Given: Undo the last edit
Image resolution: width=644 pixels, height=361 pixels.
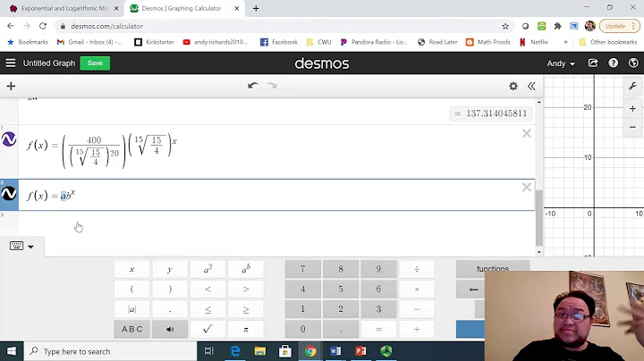Looking at the screenshot, I should click(x=253, y=86).
